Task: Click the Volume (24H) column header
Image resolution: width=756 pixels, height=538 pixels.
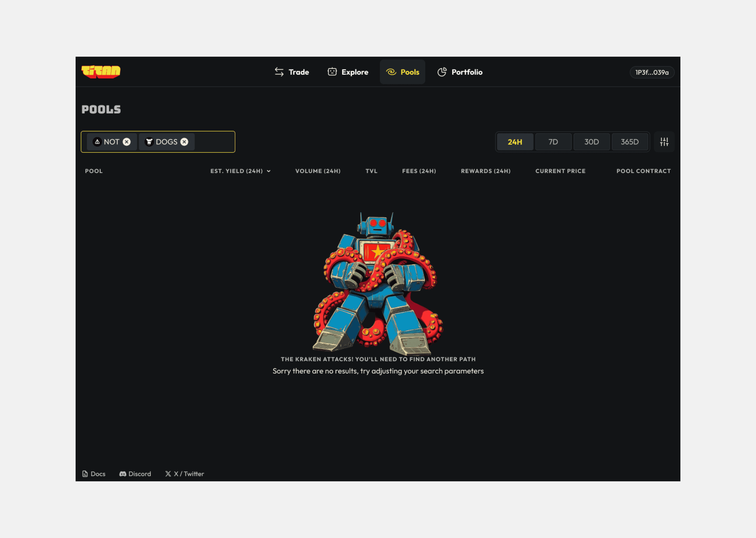Action: [318, 171]
